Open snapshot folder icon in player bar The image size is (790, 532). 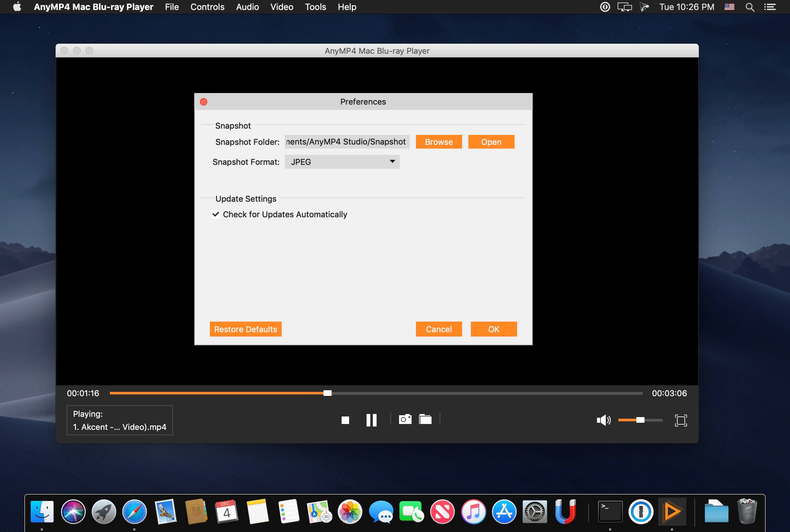pos(425,419)
